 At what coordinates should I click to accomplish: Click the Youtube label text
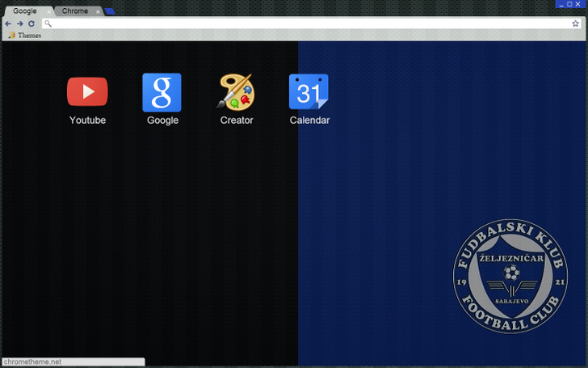(87, 121)
